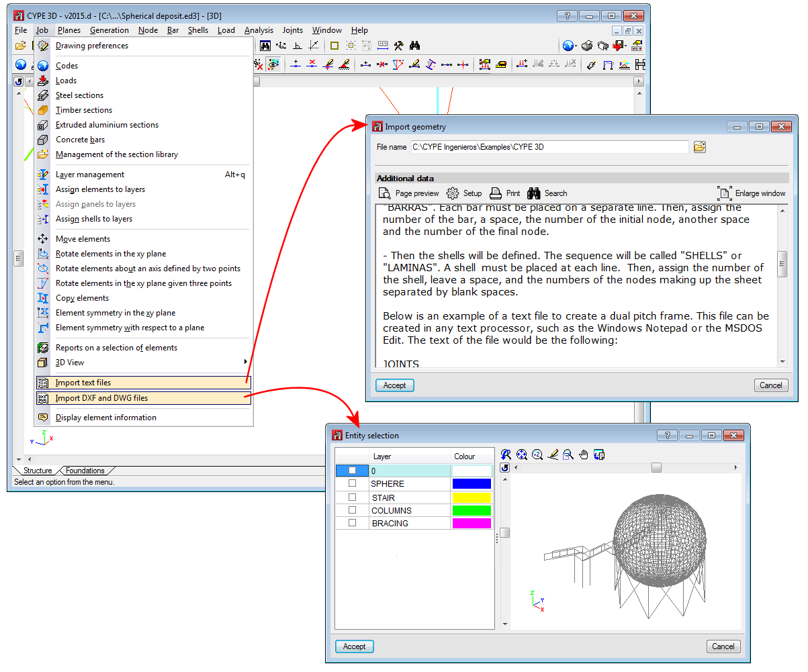The height and width of the screenshot is (672, 808).
Task: Open the export icon dropdown arrow
Action: point(626,46)
